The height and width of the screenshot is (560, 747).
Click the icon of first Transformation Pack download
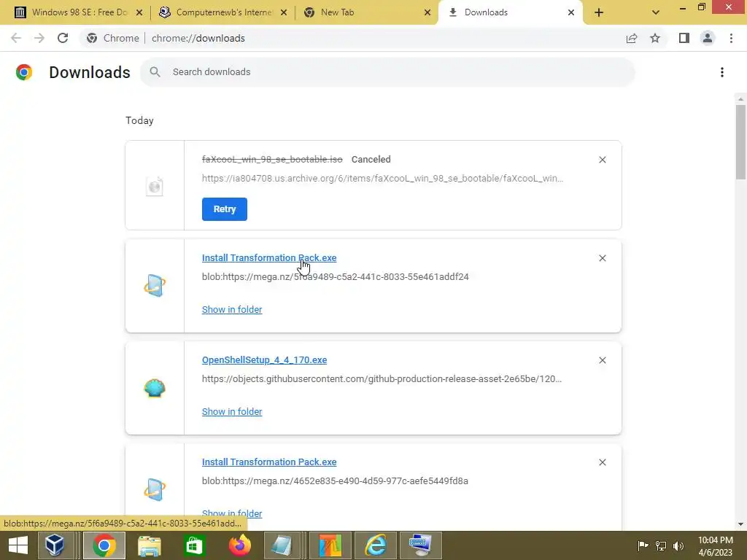pyautogui.click(x=155, y=286)
